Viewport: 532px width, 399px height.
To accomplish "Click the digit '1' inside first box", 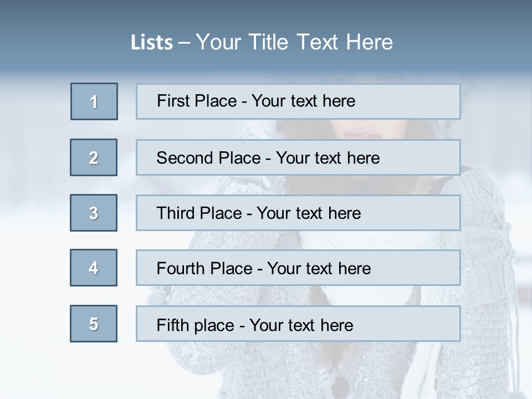I will click(x=94, y=102).
